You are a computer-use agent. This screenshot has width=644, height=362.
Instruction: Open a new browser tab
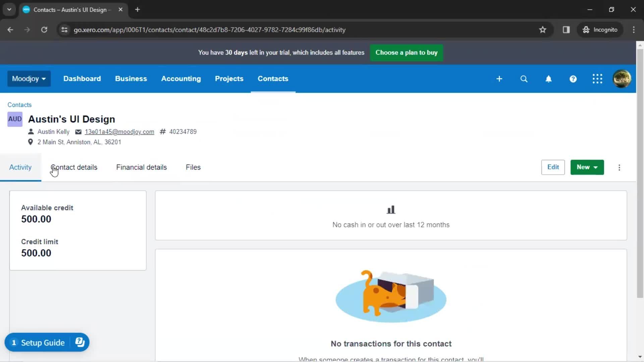tap(138, 10)
